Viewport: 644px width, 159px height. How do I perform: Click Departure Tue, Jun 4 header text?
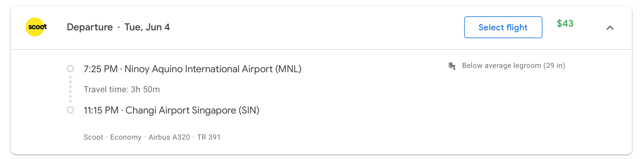118,27
